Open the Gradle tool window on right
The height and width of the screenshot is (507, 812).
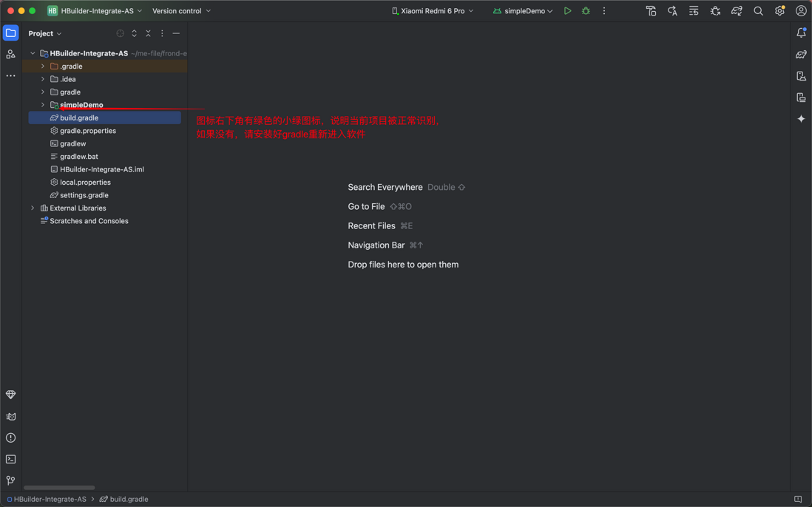tap(801, 55)
